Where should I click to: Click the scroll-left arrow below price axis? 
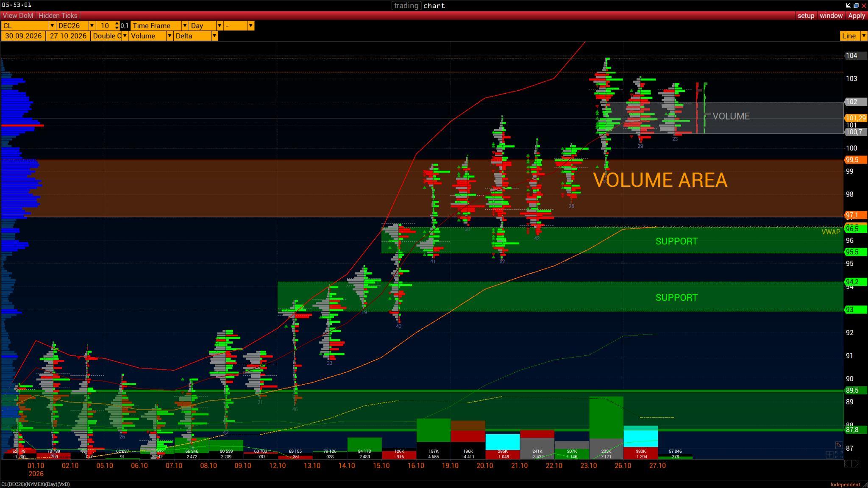848,464
